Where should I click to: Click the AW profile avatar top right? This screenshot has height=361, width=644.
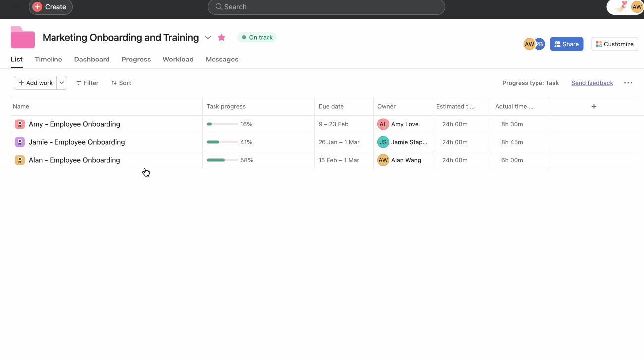(x=636, y=7)
